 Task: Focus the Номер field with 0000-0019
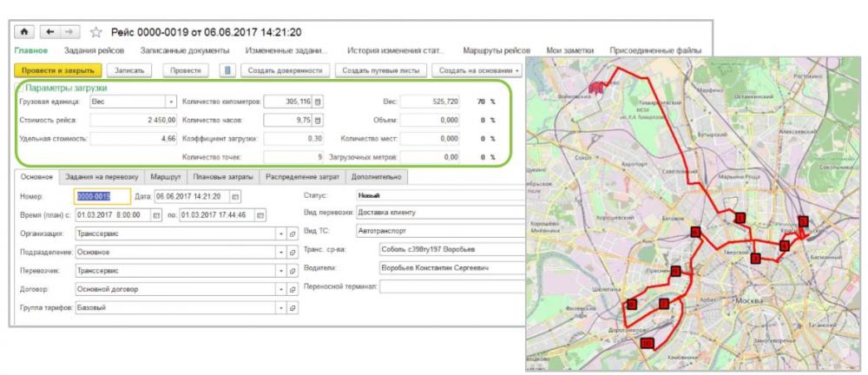(102, 196)
